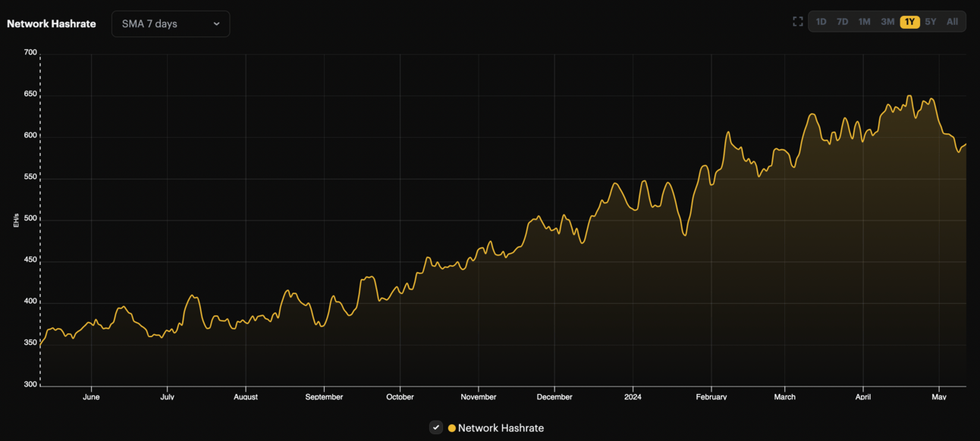Choose the 1M range button

[864, 22]
